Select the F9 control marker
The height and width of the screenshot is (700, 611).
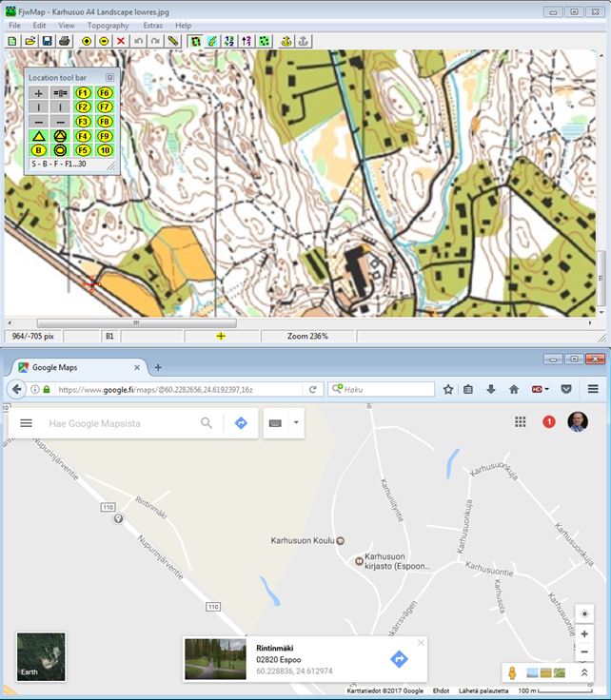tap(105, 136)
